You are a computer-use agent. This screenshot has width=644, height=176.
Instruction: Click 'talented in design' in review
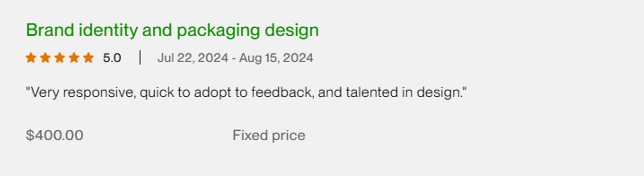pos(406,93)
